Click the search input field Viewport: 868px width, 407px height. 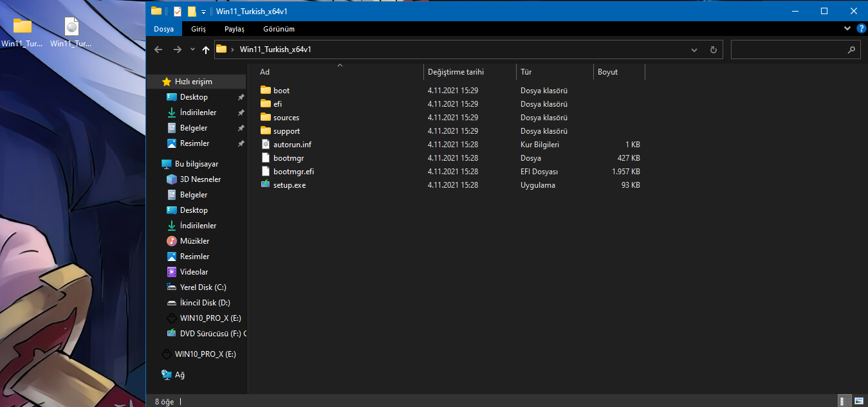[795, 50]
